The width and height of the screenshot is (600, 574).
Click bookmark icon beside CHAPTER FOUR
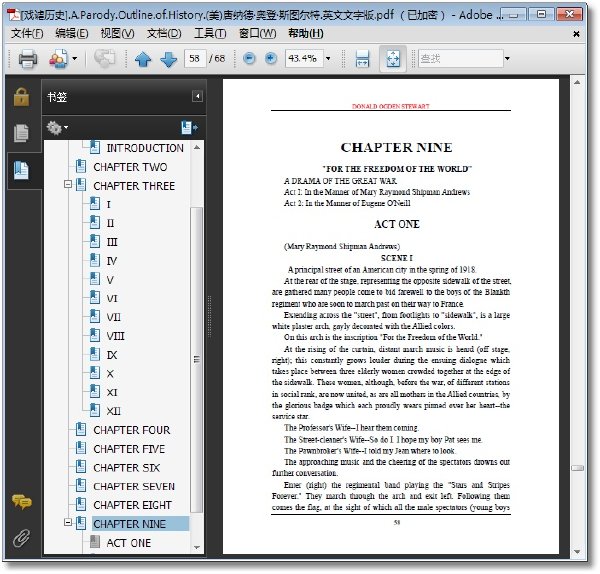(x=81, y=429)
